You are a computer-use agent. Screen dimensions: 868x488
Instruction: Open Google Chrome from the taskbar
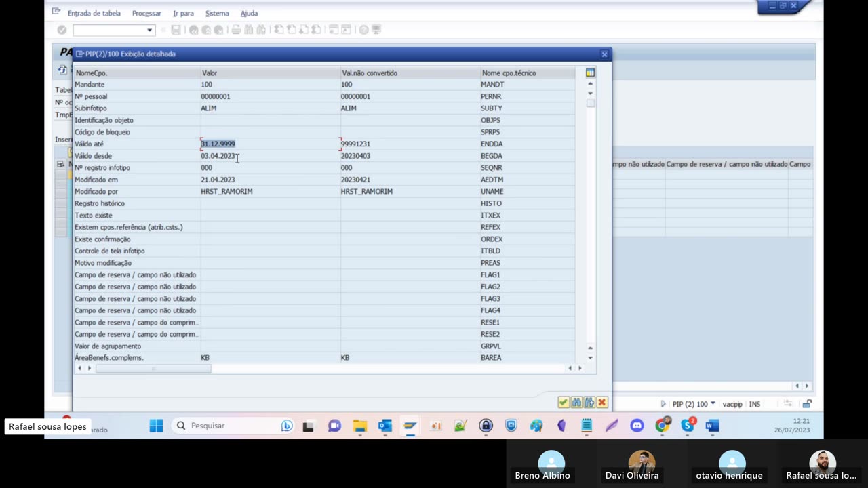tap(662, 426)
